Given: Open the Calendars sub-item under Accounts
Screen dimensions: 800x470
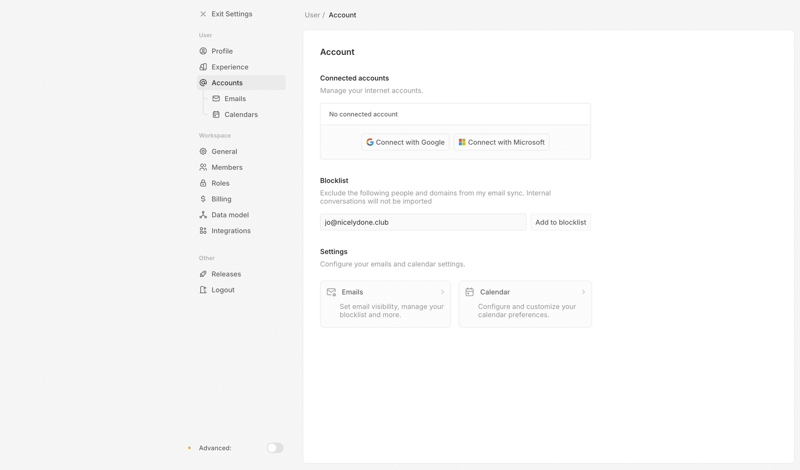Looking at the screenshot, I should (x=247, y=114).
